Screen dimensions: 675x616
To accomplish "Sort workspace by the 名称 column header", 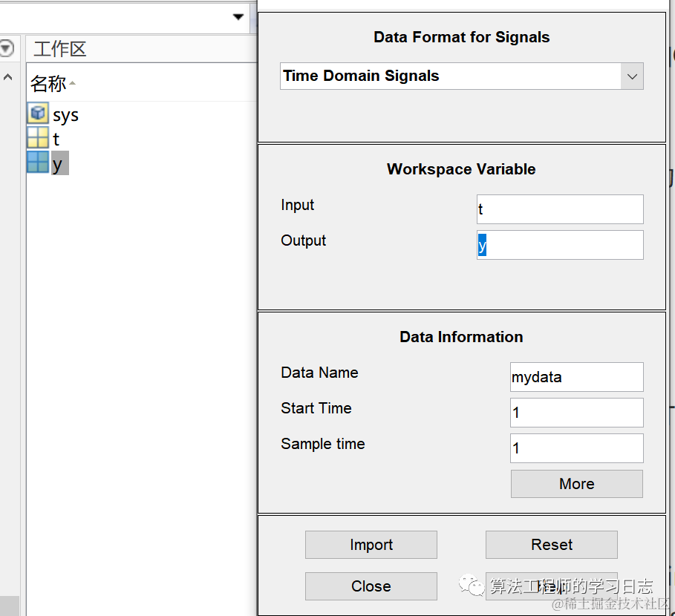I will [48, 83].
